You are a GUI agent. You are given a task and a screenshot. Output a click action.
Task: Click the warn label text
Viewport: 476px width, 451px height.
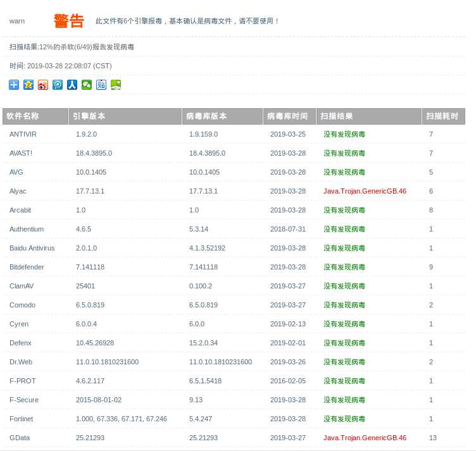point(17,21)
